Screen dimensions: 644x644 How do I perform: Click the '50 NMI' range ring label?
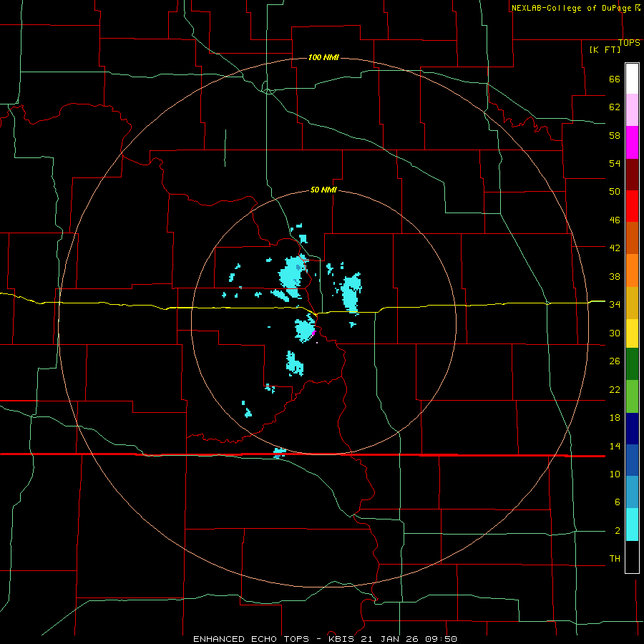tap(323, 190)
